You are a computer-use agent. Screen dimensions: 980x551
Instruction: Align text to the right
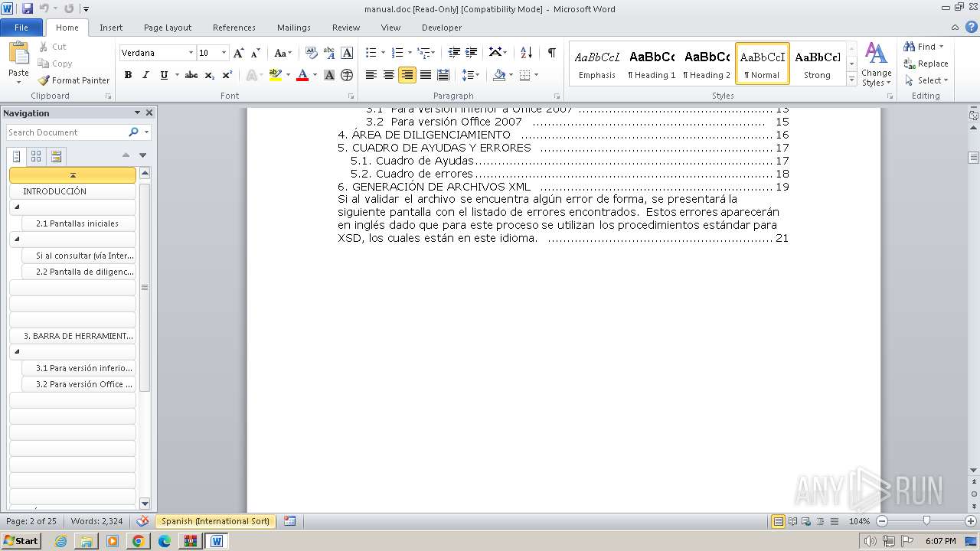[x=407, y=75]
